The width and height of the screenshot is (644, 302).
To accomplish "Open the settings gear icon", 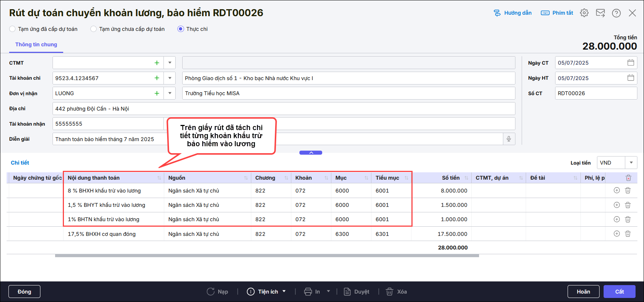I will tap(584, 13).
